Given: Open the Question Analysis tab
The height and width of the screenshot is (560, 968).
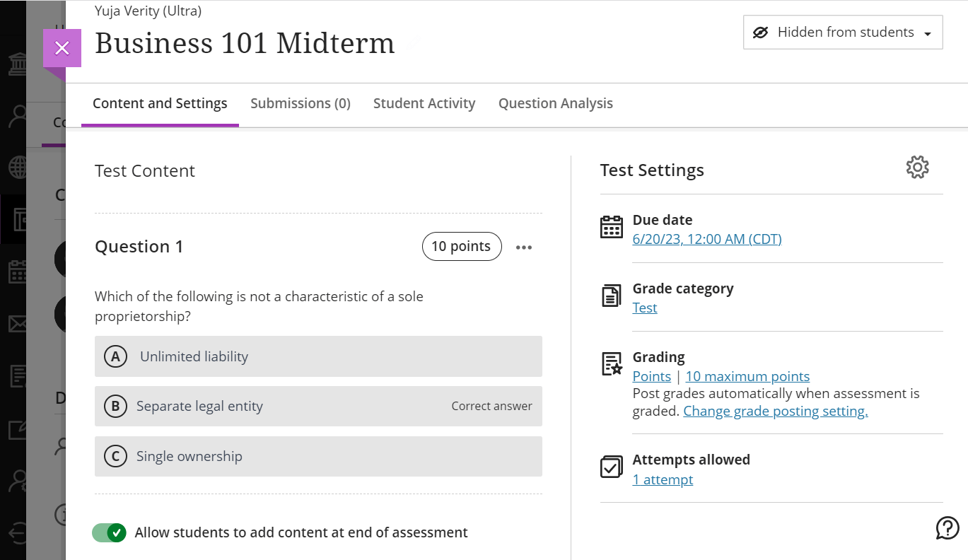Looking at the screenshot, I should point(556,103).
